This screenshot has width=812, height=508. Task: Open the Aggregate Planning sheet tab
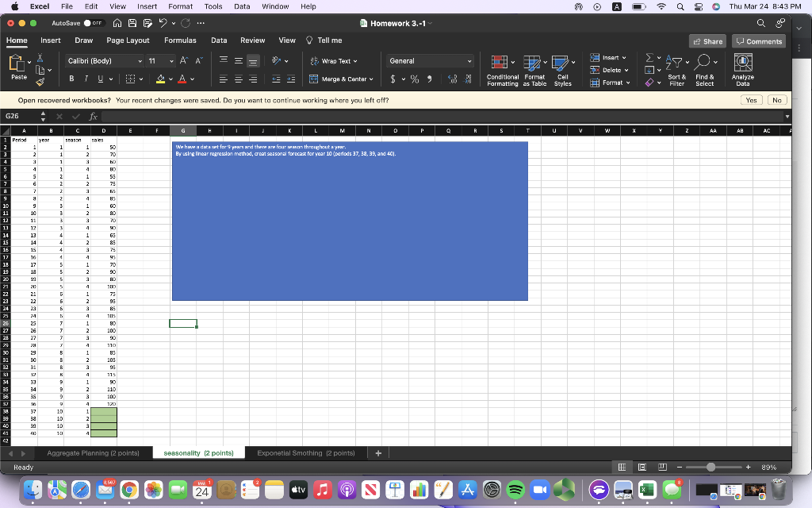coord(94,452)
